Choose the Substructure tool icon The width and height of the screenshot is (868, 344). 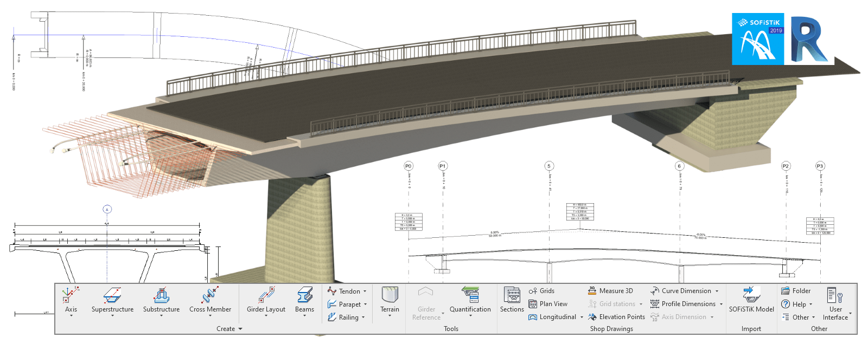pyautogui.click(x=161, y=295)
